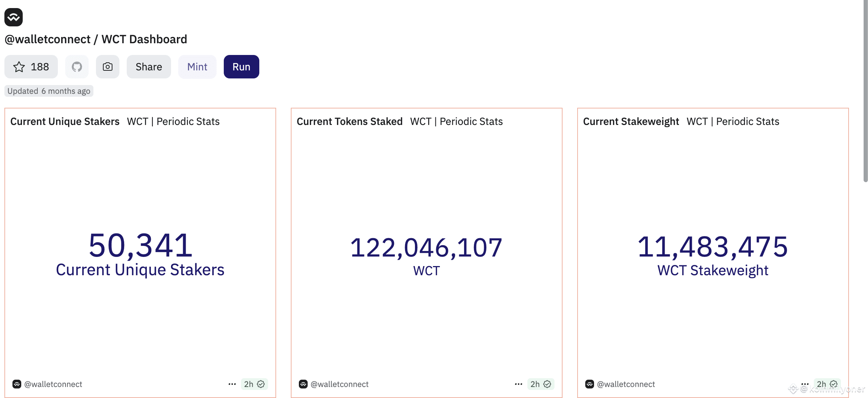Screen dimensions: 868x398
Task: Open three-dot menu on Tokens Staked card
Action: click(519, 384)
